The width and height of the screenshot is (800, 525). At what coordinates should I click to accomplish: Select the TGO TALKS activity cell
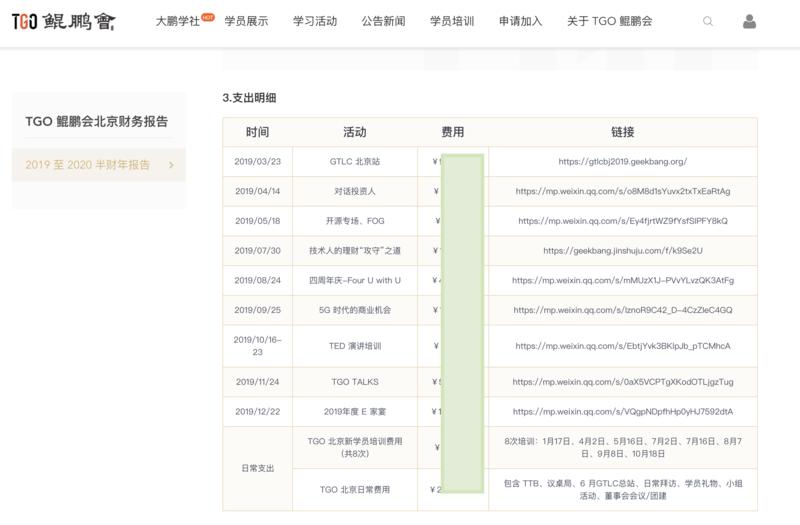click(355, 382)
